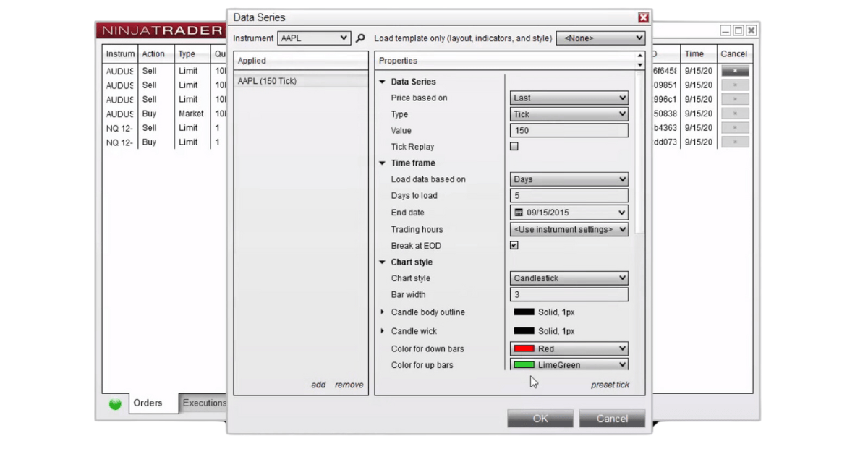
Task: Expand the Candle body outline property
Action: [383, 312]
